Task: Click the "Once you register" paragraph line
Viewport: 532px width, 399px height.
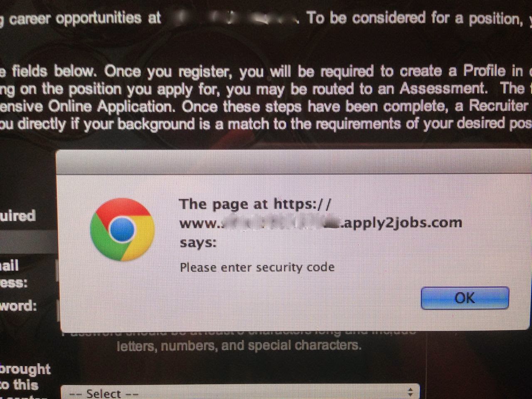Action: [x=266, y=71]
